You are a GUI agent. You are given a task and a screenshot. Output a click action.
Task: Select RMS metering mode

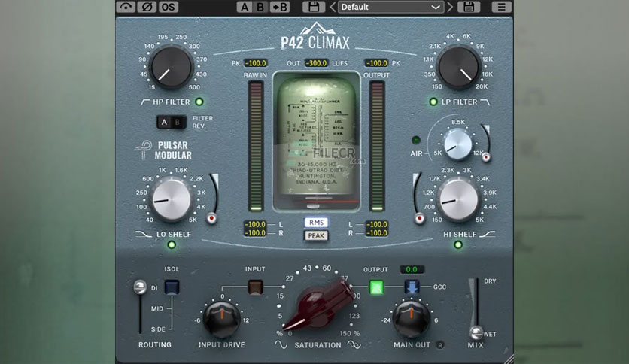[x=316, y=223]
